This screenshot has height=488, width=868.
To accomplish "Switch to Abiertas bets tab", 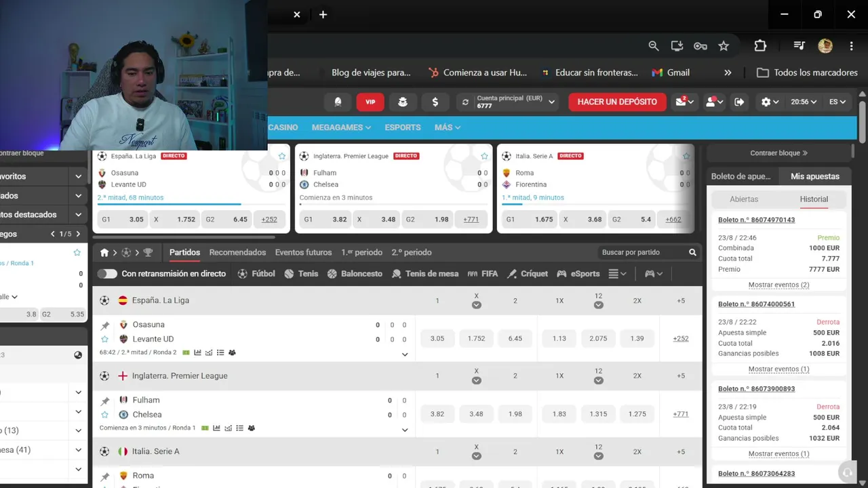I will click(x=744, y=199).
